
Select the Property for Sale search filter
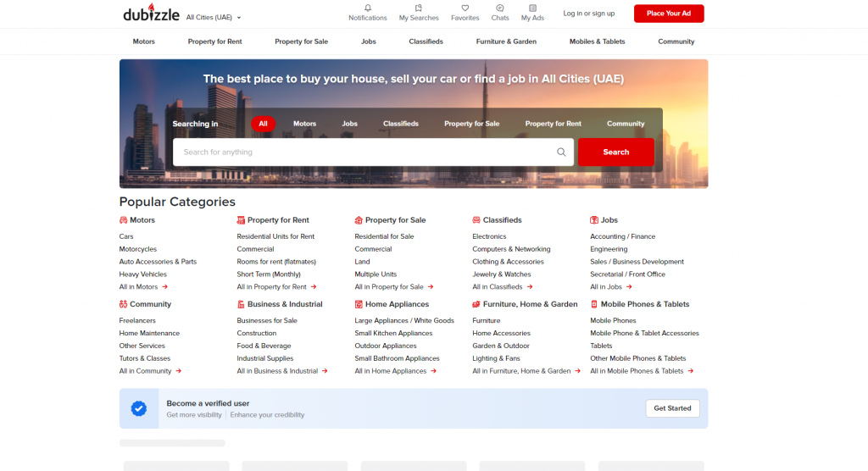471,124
